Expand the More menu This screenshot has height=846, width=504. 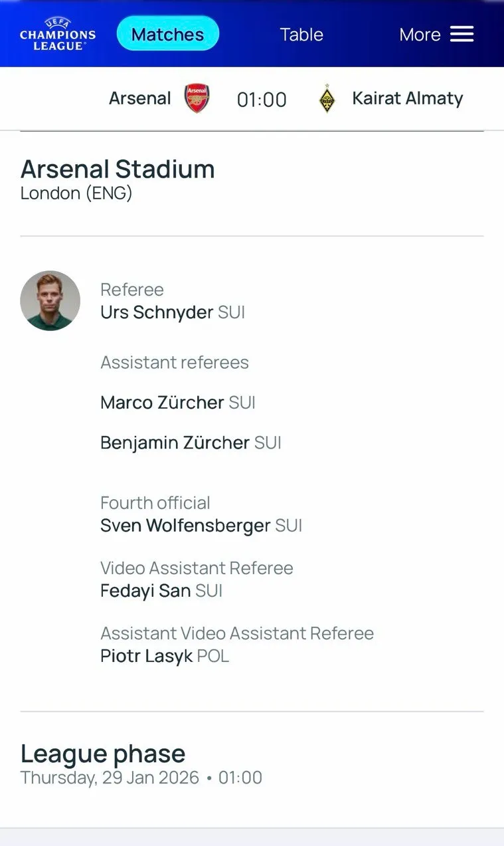[x=420, y=35]
